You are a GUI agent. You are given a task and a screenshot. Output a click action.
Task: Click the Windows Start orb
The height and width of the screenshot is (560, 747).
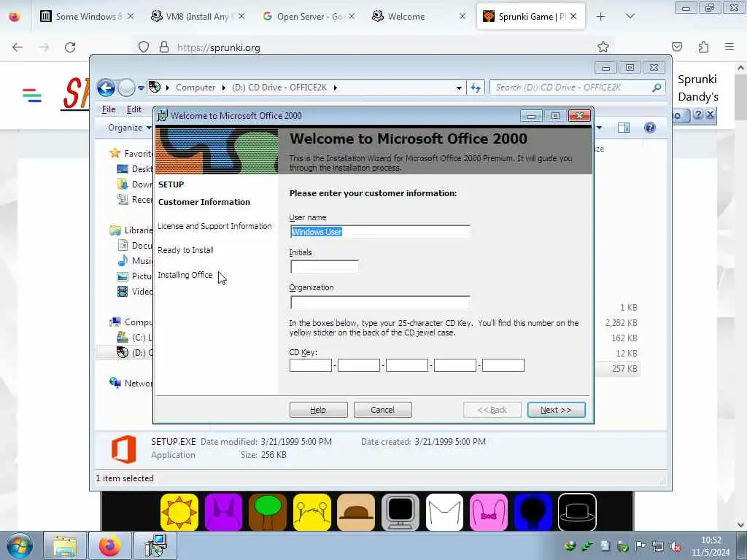pyautogui.click(x=20, y=545)
